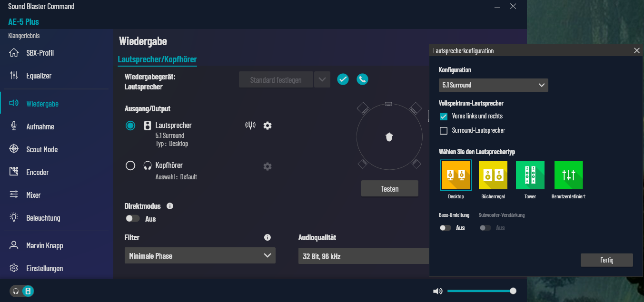Click the Marvin Knapp user icon
Image resolution: width=644 pixels, height=302 pixels.
point(14,245)
